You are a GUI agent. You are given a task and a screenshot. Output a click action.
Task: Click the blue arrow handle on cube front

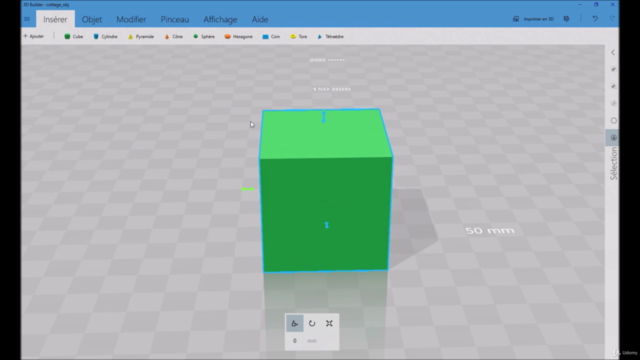pyautogui.click(x=327, y=225)
